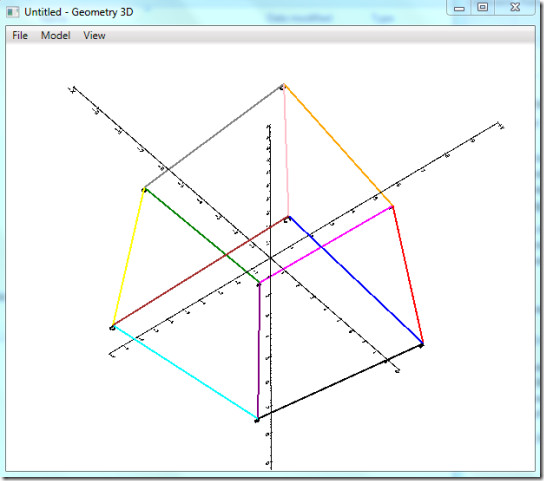Select the yellow edge of the cube
Viewport: 544px width, 481px height.
(x=128, y=258)
